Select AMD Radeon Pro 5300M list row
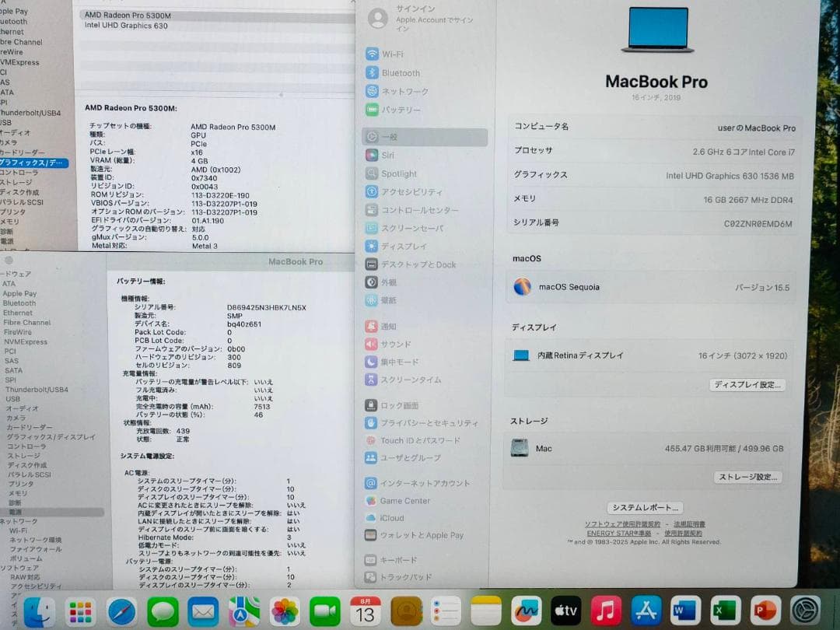 tap(216, 16)
